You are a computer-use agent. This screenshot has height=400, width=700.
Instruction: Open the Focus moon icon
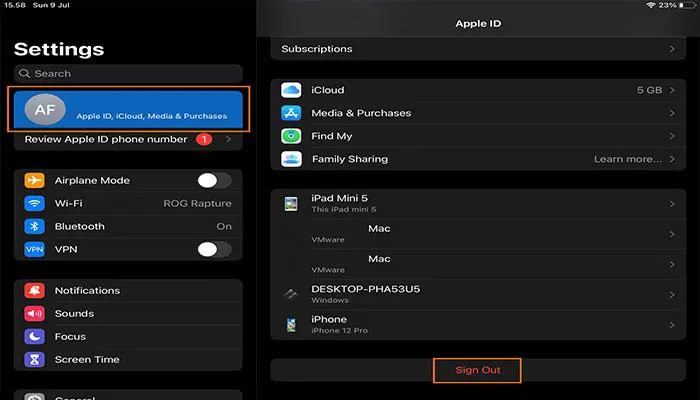[34, 336]
